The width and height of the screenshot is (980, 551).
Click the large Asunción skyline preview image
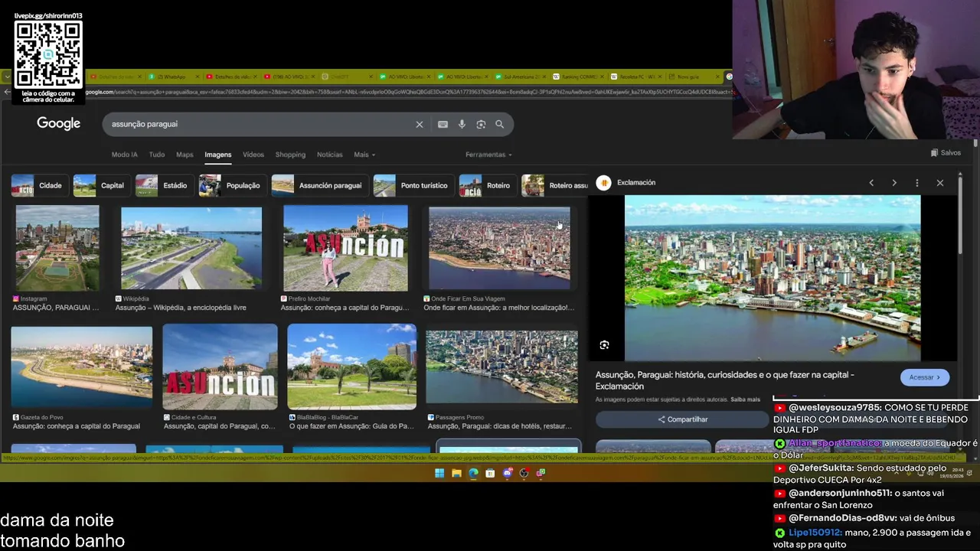pyautogui.click(x=773, y=278)
